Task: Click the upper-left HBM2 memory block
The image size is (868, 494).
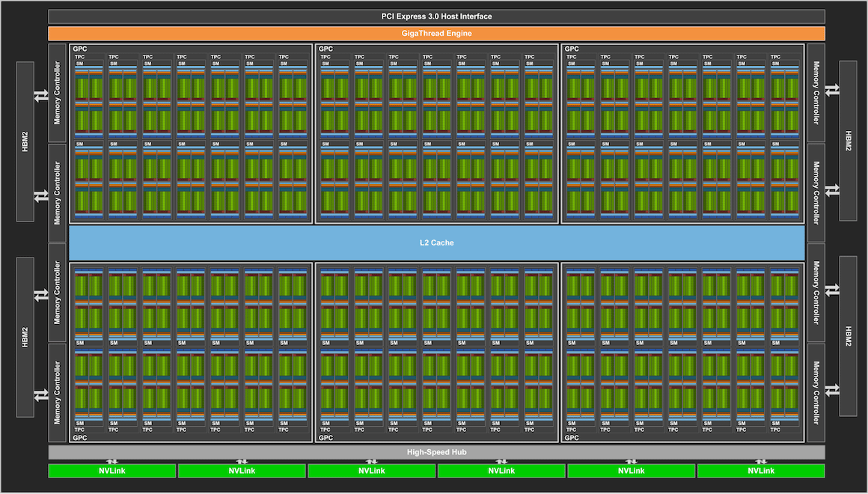Action: click(x=25, y=141)
